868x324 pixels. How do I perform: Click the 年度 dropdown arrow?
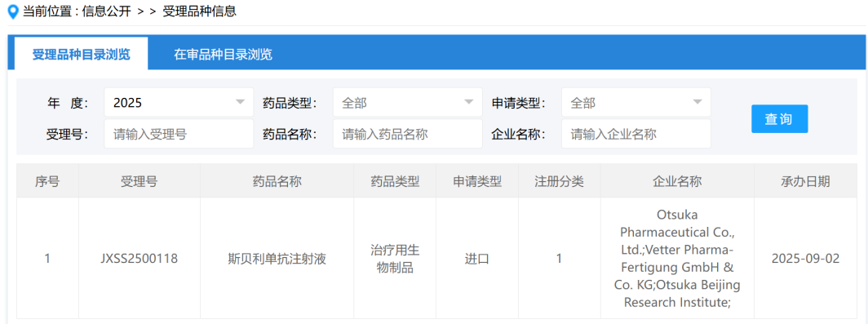pos(240,103)
